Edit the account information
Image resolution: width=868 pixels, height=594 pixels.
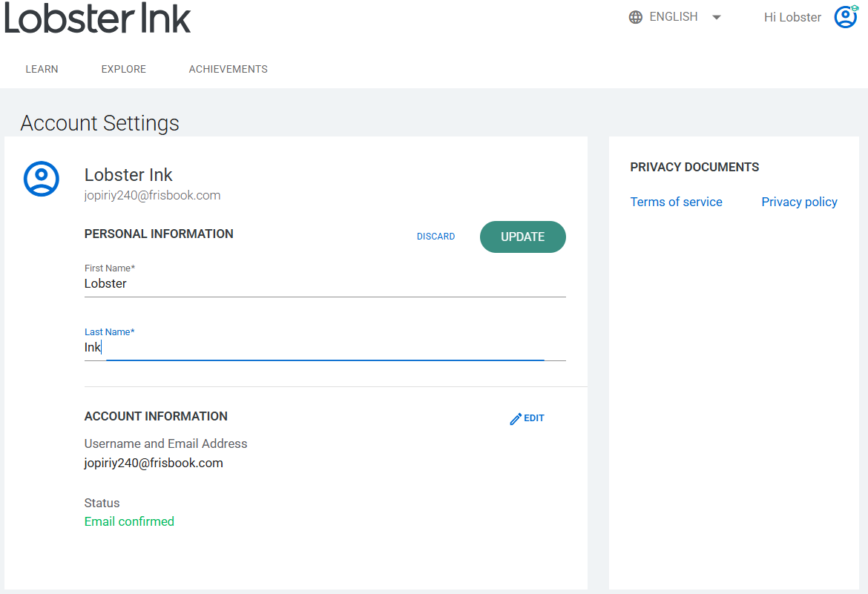(x=534, y=418)
